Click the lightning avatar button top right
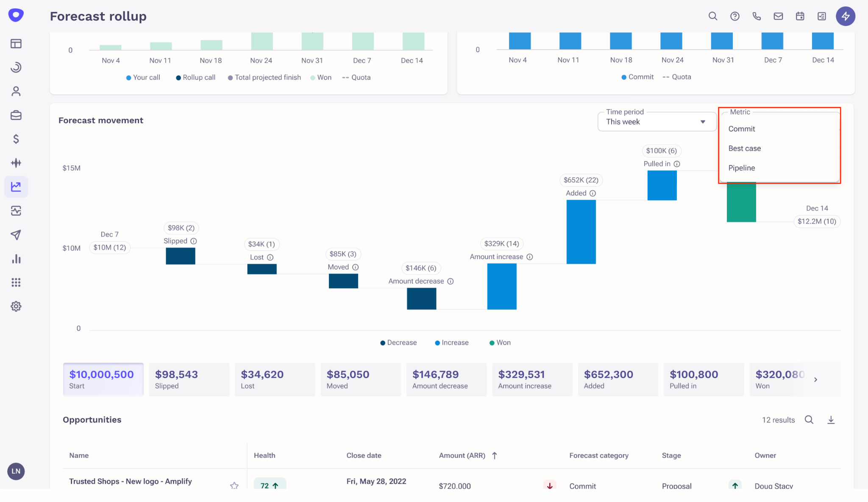The width and height of the screenshot is (868, 502). 846,16
